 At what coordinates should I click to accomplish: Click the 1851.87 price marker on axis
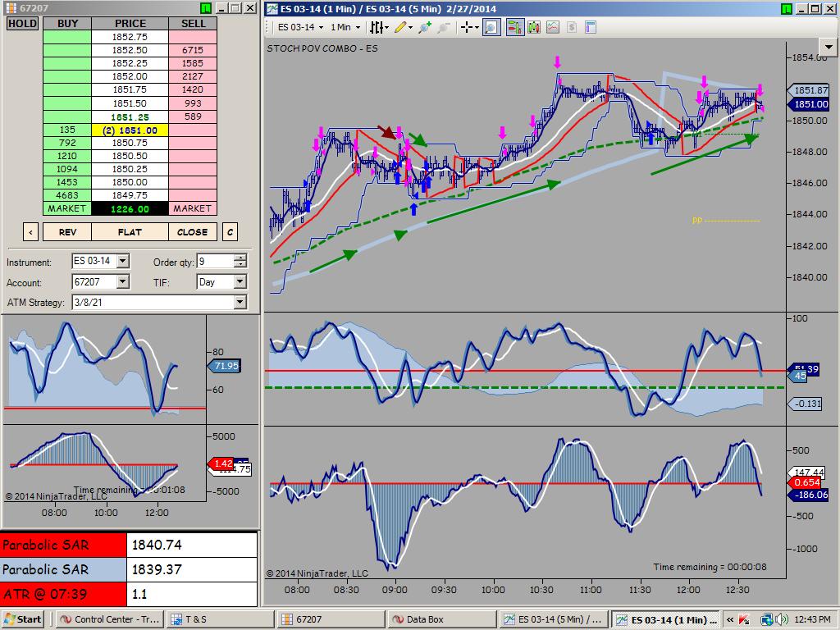(808, 90)
